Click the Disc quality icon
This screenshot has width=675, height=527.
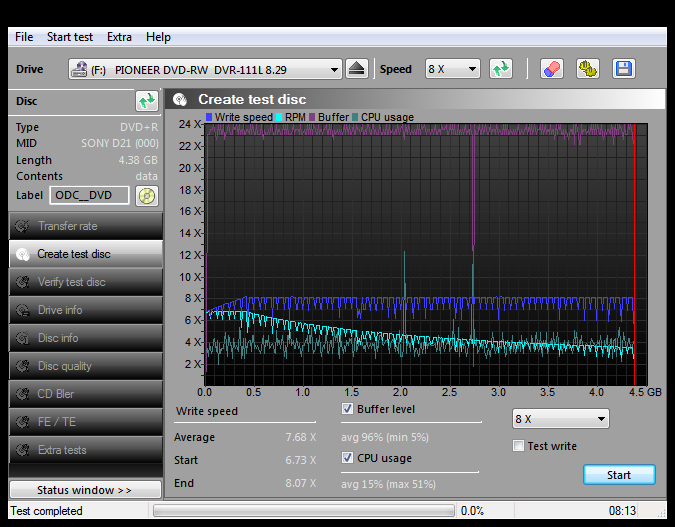pos(22,366)
